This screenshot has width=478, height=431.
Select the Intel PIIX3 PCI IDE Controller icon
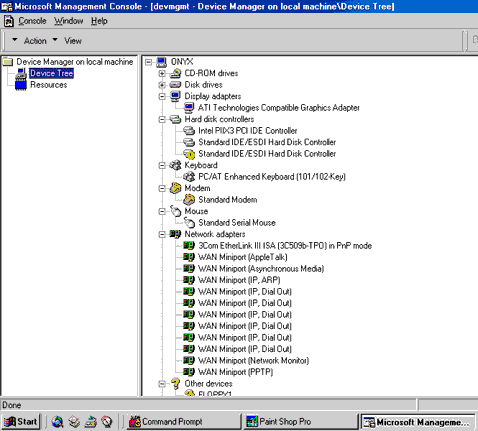point(189,131)
